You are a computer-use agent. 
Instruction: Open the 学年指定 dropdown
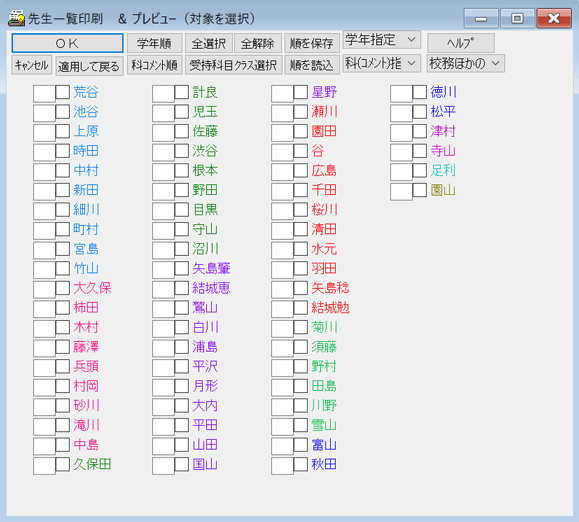point(381,40)
